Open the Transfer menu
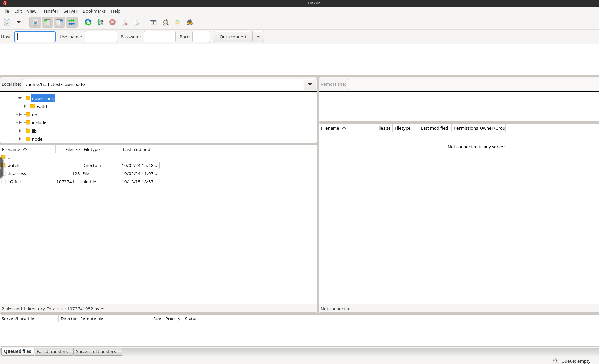 click(50, 11)
